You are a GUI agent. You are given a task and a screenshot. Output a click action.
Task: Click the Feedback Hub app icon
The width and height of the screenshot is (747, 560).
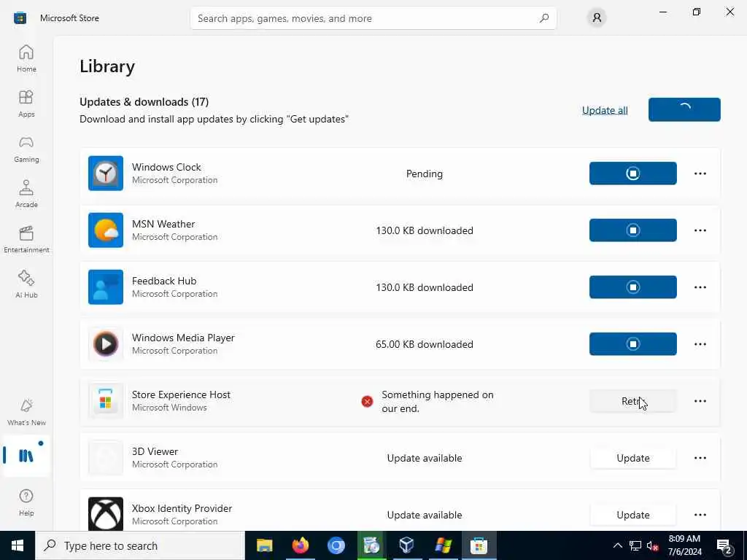pyautogui.click(x=106, y=287)
